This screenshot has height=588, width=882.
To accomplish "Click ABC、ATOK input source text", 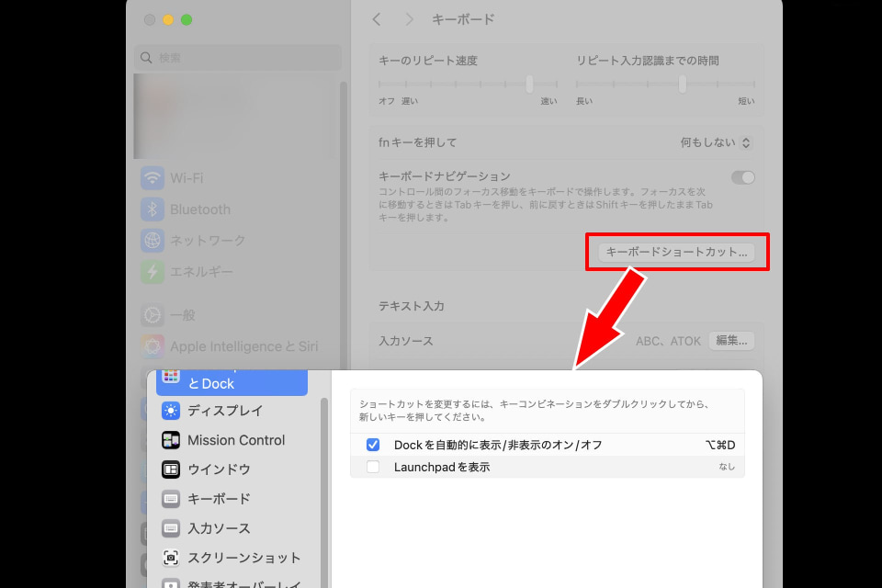I will [x=668, y=341].
